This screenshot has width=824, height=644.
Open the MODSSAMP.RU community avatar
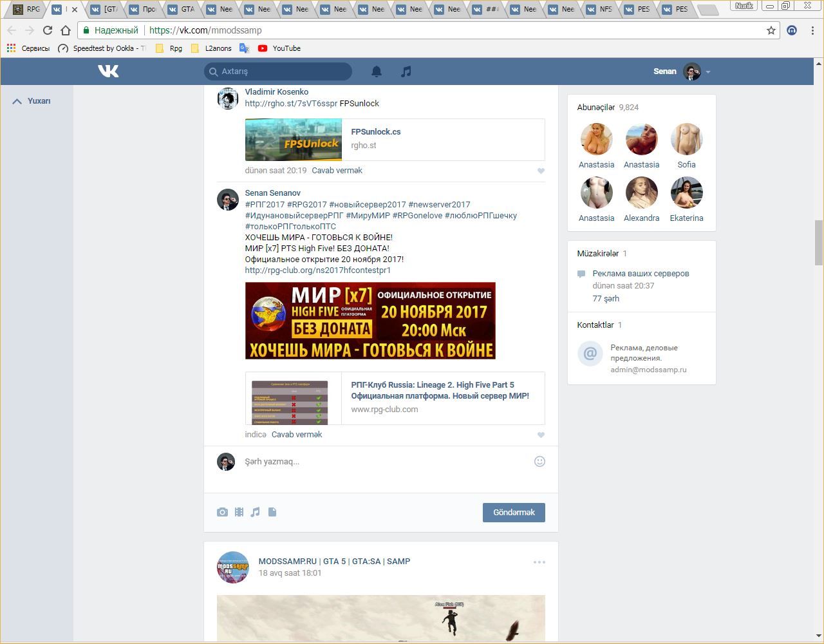tap(232, 567)
